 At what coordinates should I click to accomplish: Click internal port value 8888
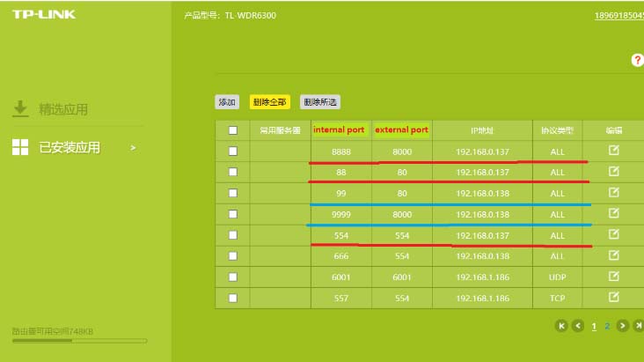tap(341, 151)
